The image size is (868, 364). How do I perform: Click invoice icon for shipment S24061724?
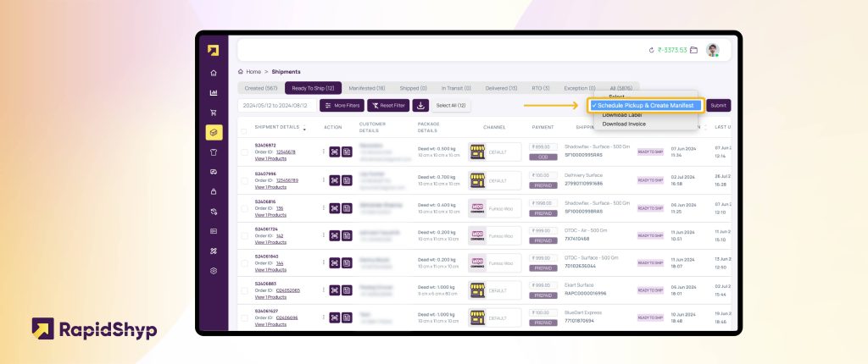click(x=347, y=235)
